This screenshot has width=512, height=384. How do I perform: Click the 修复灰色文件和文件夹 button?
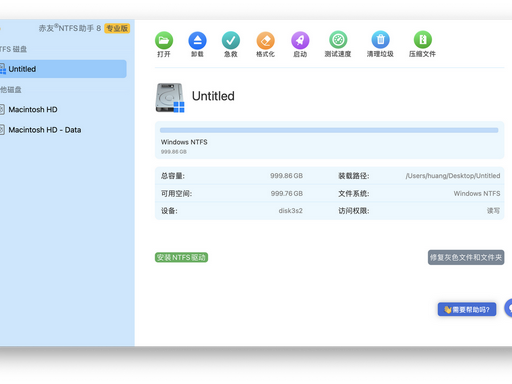tap(466, 257)
